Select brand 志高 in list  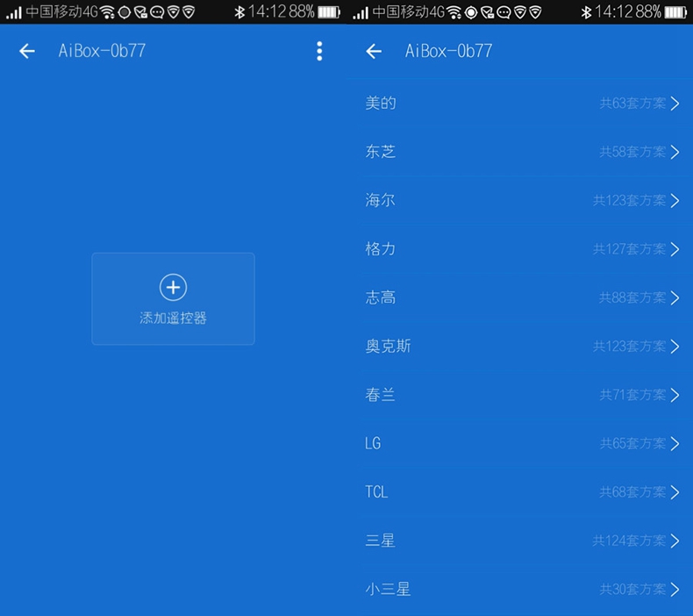(x=519, y=297)
